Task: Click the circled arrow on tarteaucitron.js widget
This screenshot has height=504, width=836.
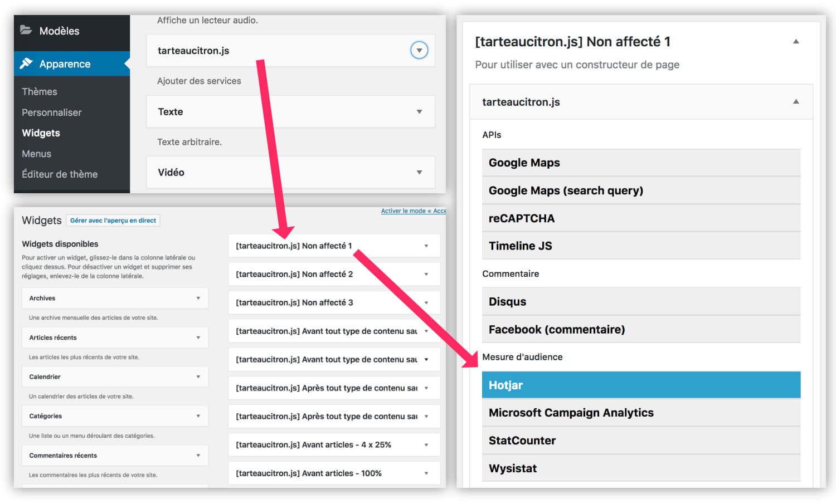Action: pos(419,51)
